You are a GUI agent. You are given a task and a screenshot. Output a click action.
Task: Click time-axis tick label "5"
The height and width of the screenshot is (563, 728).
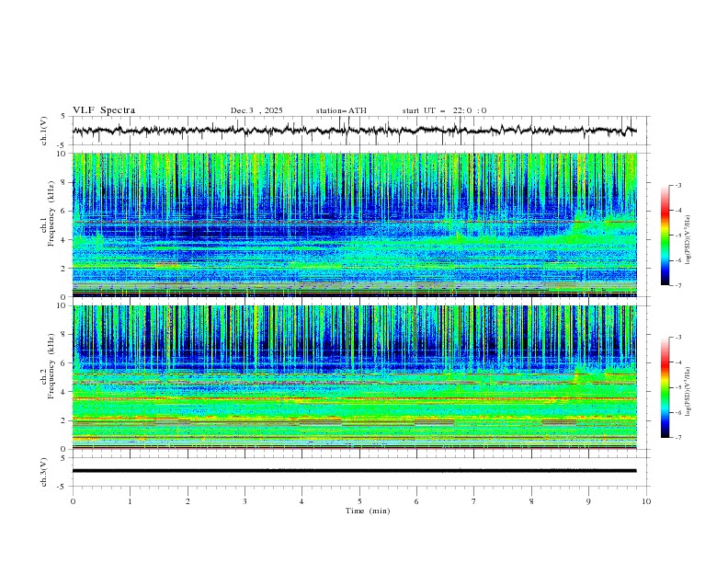(359, 501)
